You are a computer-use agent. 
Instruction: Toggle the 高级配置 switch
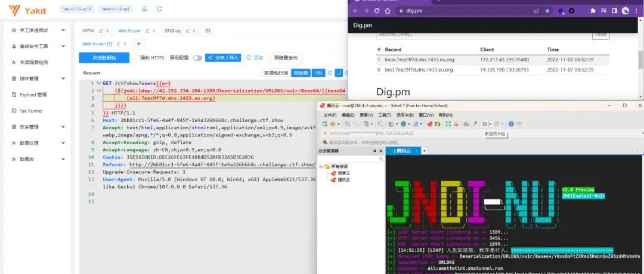pyautogui.click(x=197, y=58)
